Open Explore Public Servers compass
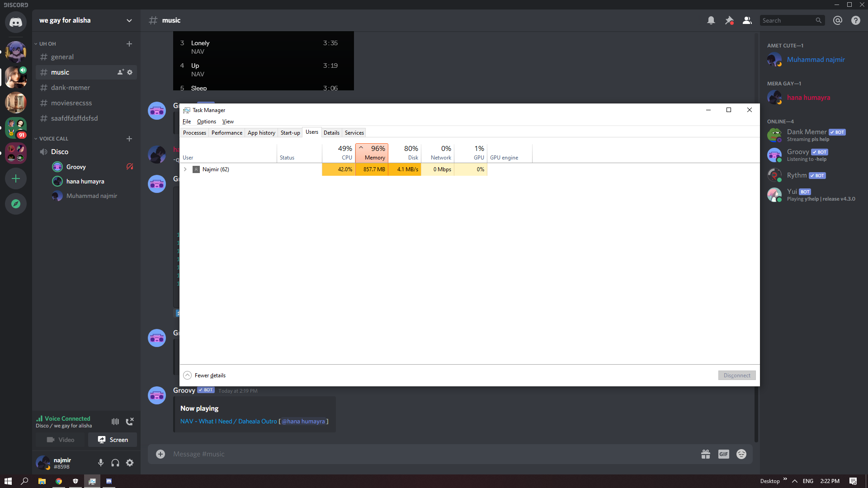The image size is (868, 488). pos(16,204)
